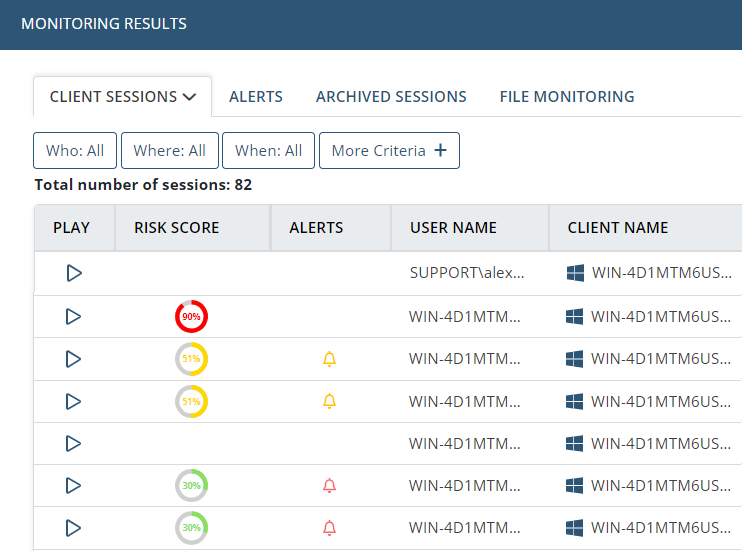
Task: Click the first green 30% risk score circle
Action: 191,485
